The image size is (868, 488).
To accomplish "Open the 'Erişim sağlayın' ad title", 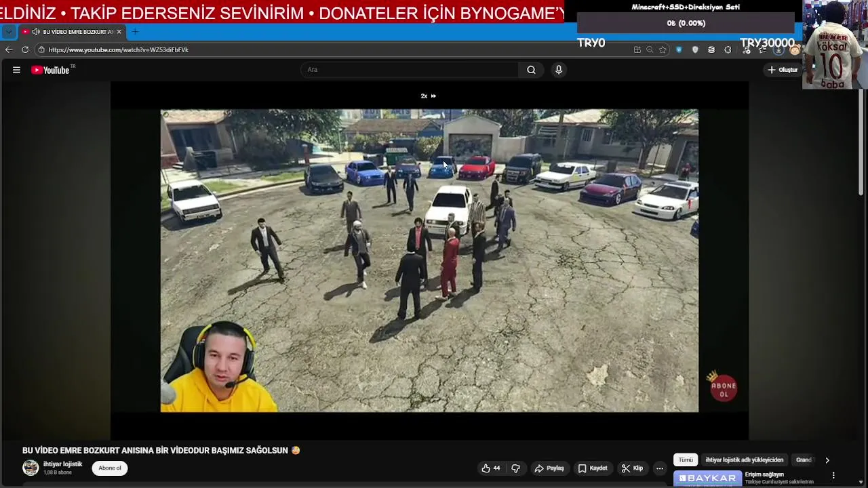I will point(764,474).
